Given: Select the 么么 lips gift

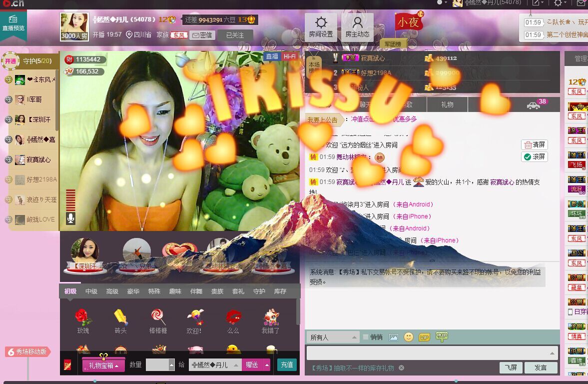Looking at the screenshot, I should (233, 321).
